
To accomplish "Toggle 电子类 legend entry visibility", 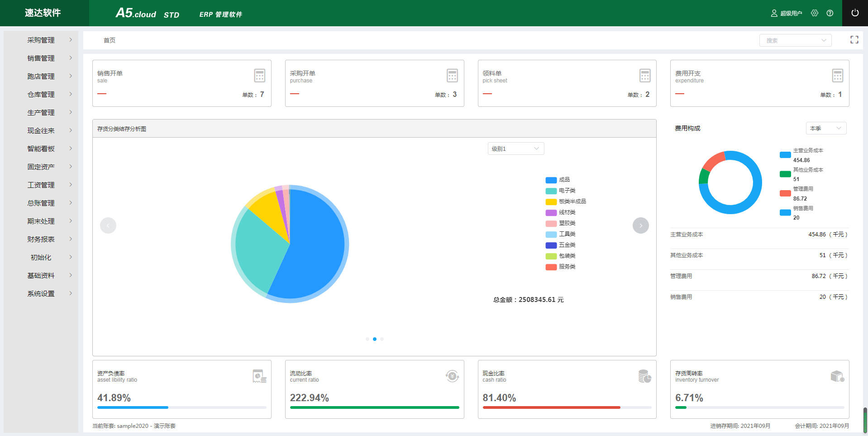I will pyautogui.click(x=560, y=191).
